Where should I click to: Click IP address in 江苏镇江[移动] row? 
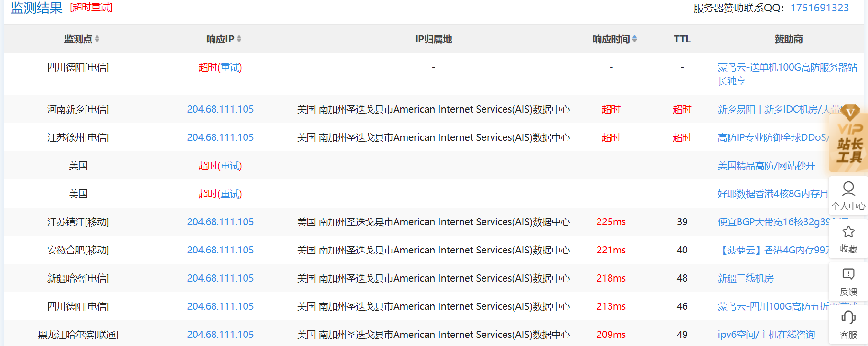(220, 222)
